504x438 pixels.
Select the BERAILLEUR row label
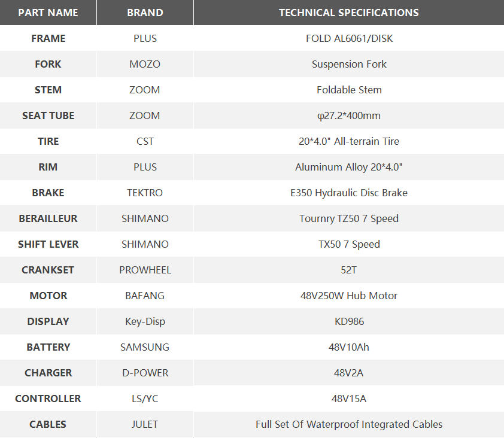coord(48,218)
